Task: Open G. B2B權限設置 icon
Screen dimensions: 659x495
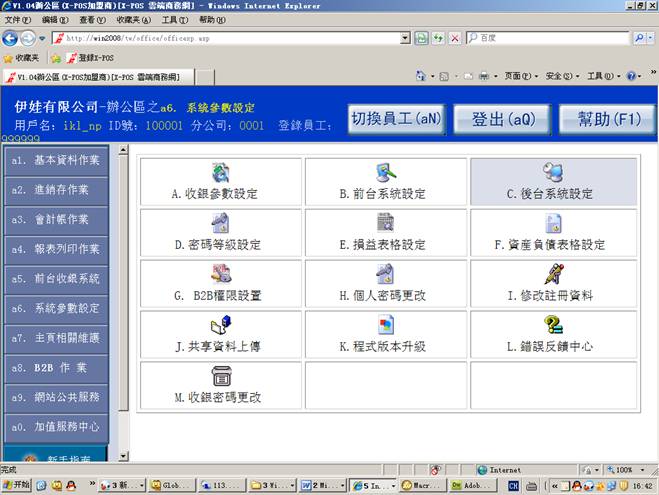Action: click(221, 274)
